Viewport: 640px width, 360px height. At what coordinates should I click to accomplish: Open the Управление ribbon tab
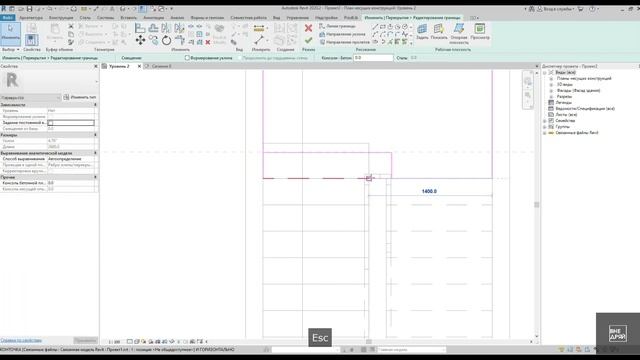pos(297,18)
